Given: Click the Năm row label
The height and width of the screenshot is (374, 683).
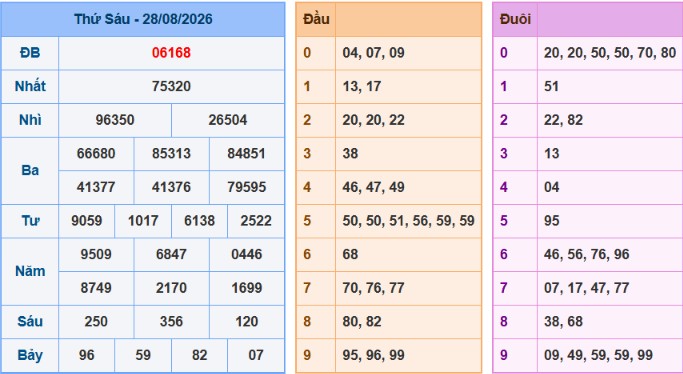Looking at the screenshot, I should [30, 271].
